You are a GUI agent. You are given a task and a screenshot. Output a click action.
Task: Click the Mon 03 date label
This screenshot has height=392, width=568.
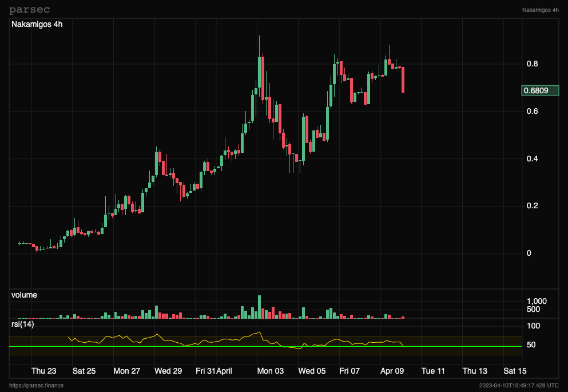coord(270,371)
